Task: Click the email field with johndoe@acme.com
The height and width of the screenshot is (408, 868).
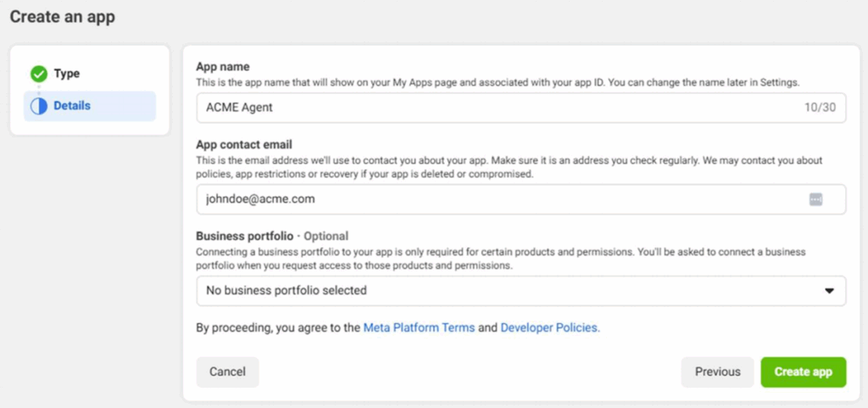Action: coord(492,199)
